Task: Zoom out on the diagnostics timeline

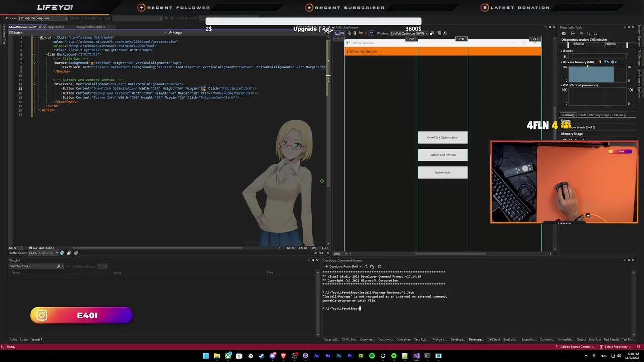Action: tap(588, 33)
